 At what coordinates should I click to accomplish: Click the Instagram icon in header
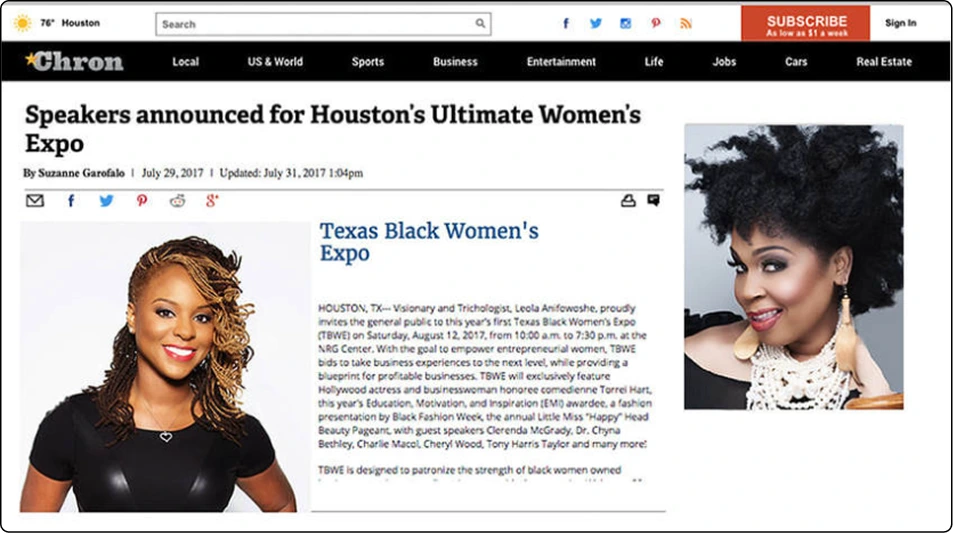click(626, 23)
